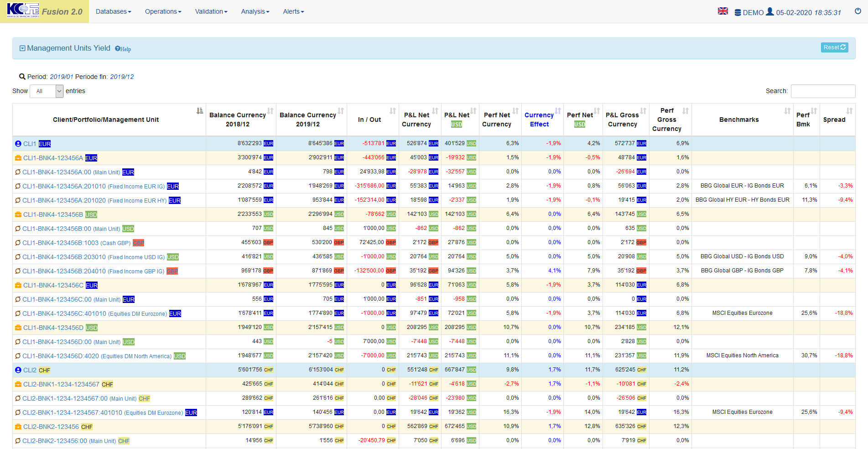Open the Alerts menu

click(293, 11)
